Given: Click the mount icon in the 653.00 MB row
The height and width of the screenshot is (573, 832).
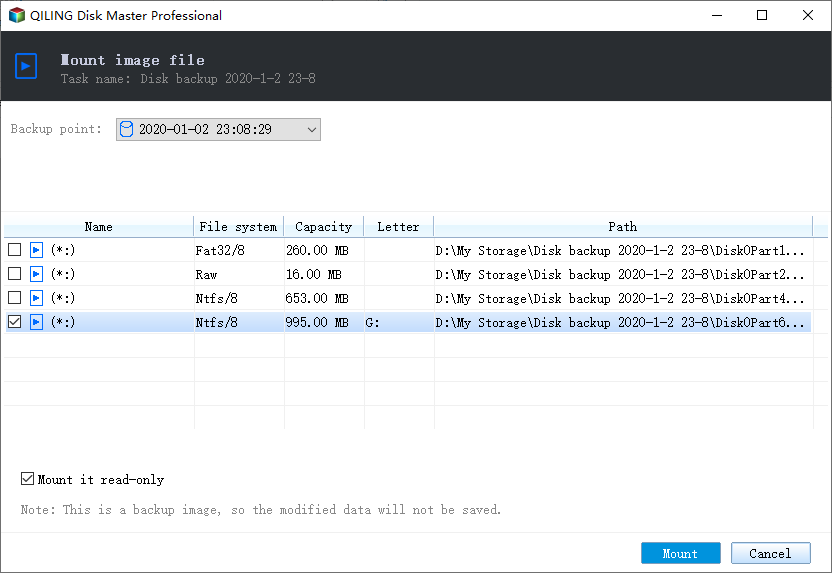Looking at the screenshot, I should pyautogui.click(x=36, y=298).
